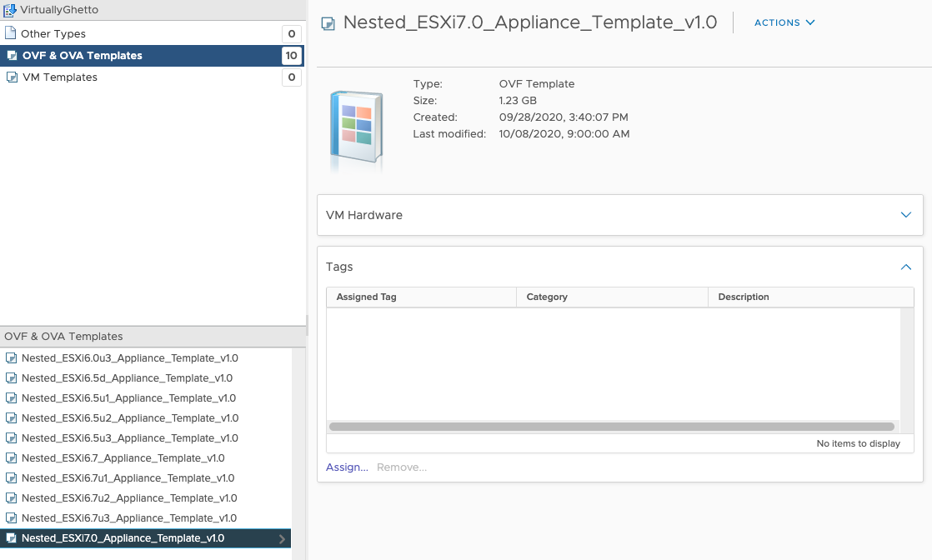
Task: Select Nested_ESXi6.7u3_Appliance_Template_v1.0 from list
Action: pyautogui.click(x=129, y=518)
